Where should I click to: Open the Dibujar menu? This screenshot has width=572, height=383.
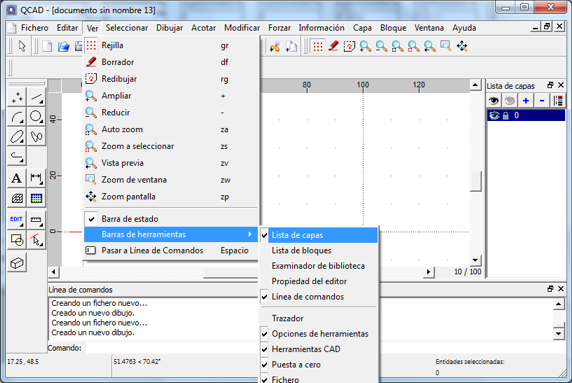coord(169,28)
